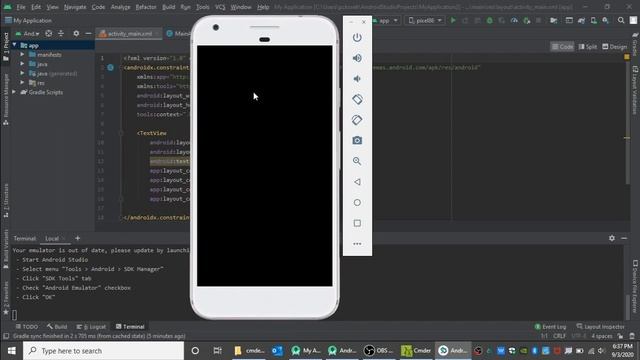Image resolution: width=640 pixels, height=360 pixels.
Task: Open Task View on the taskbar
Action: (x=218, y=351)
